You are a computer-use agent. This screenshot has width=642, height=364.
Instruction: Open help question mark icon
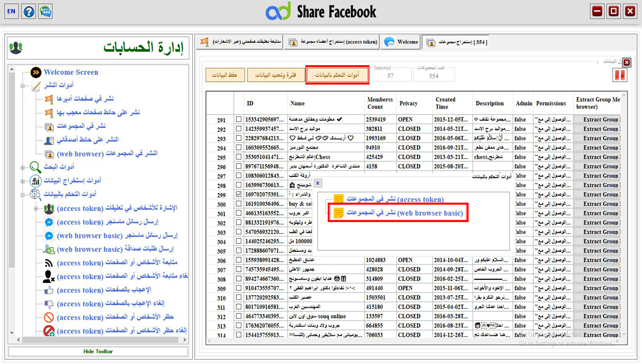point(28,11)
